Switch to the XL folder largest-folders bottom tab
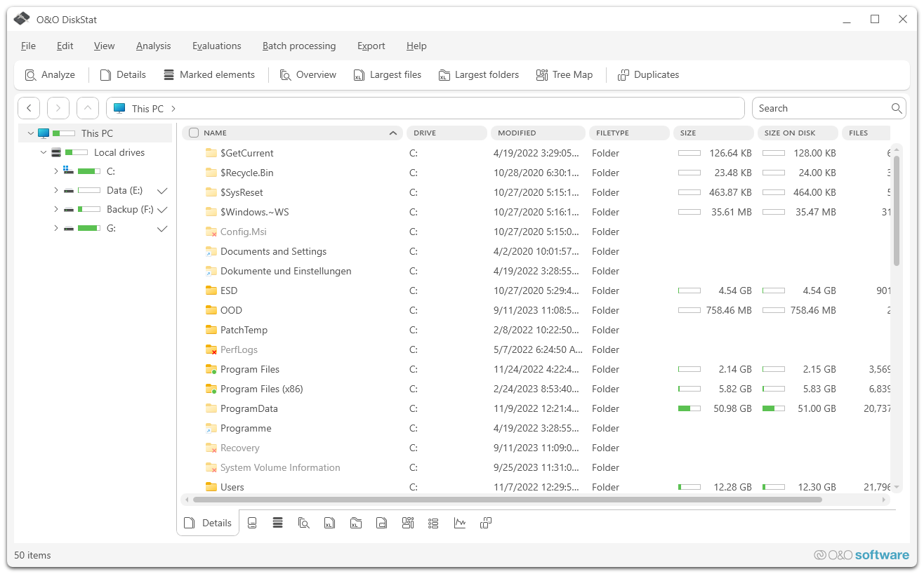 click(x=355, y=523)
